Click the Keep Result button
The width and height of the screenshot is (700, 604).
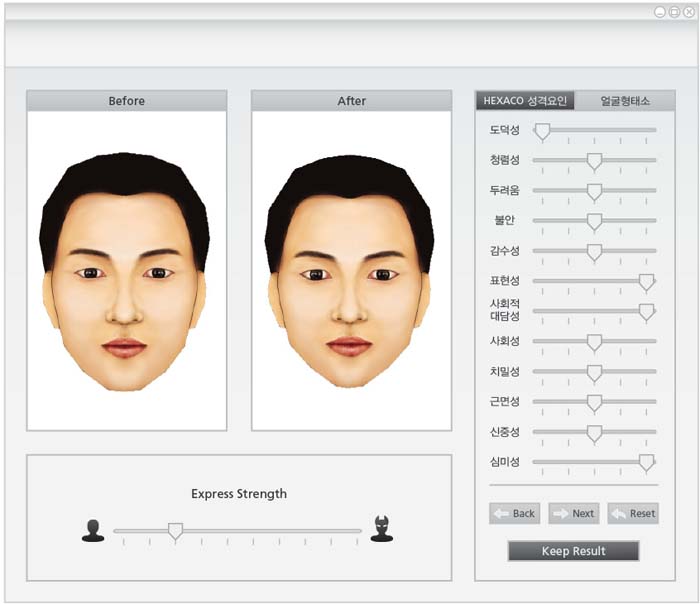574,551
